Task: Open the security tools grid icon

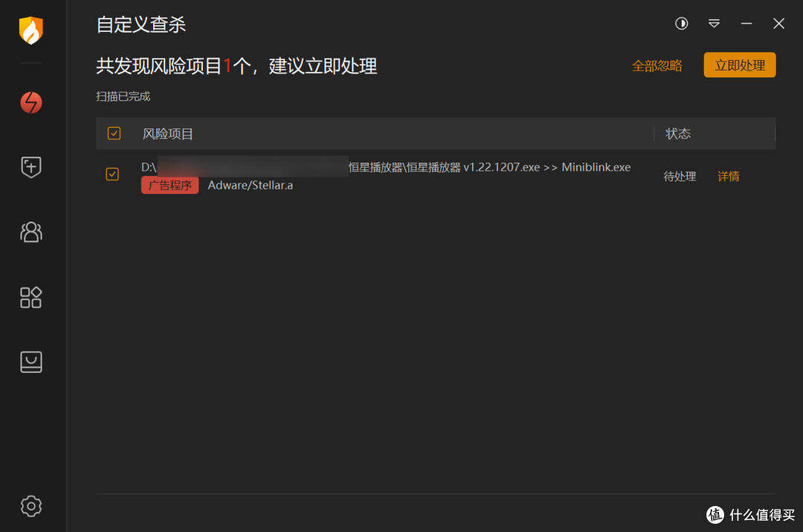Action: point(30,297)
